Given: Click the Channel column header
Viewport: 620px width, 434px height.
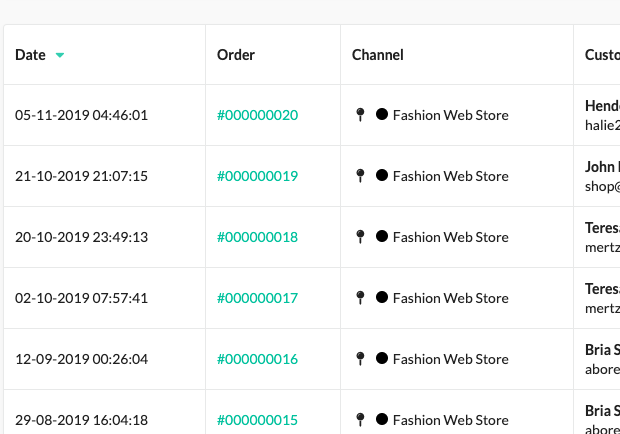Looking at the screenshot, I should [x=378, y=55].
